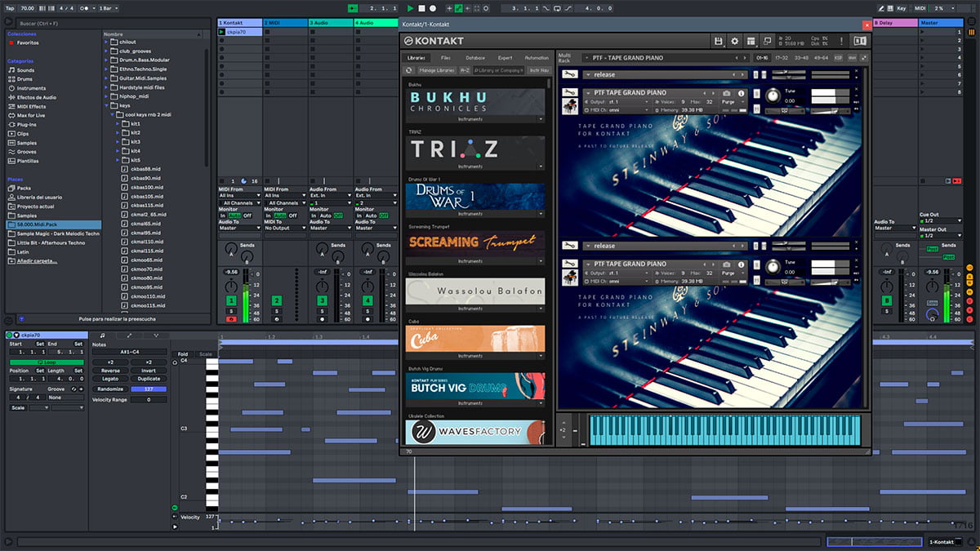Click Stop button in Ableton transport
980x551 pixels.
(x=422, y=8)
